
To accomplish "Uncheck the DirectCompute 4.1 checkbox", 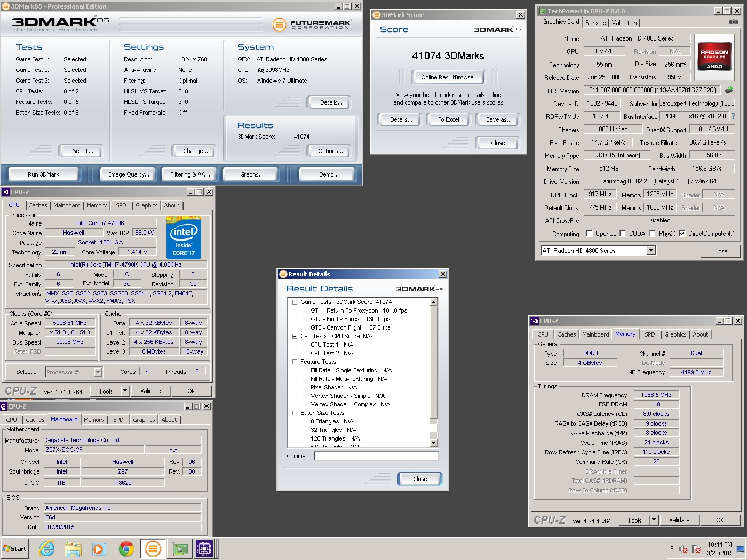I will 682,233.
